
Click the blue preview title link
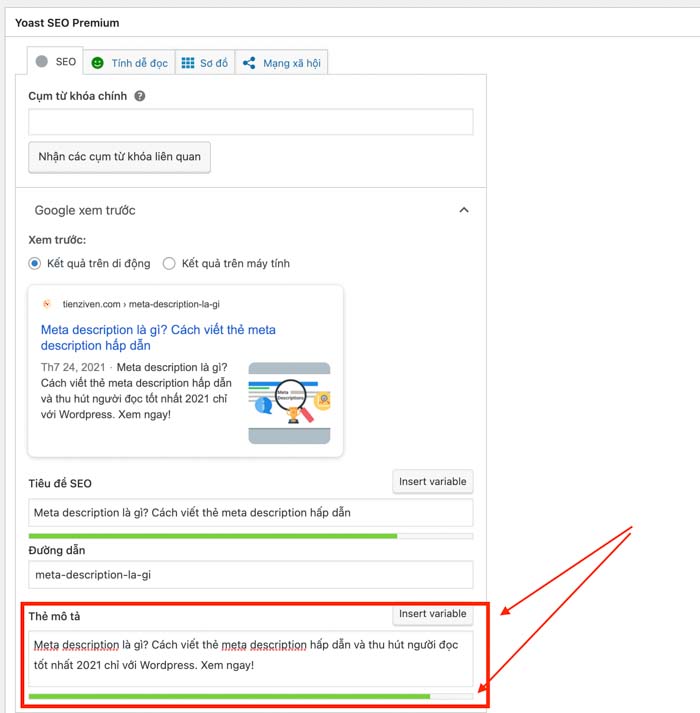[158, 337]
